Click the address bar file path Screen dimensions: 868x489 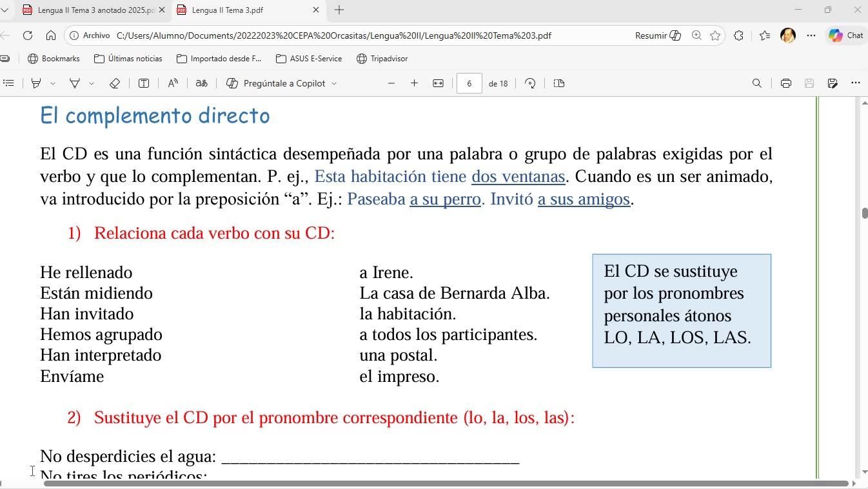[x=334, y=35]
